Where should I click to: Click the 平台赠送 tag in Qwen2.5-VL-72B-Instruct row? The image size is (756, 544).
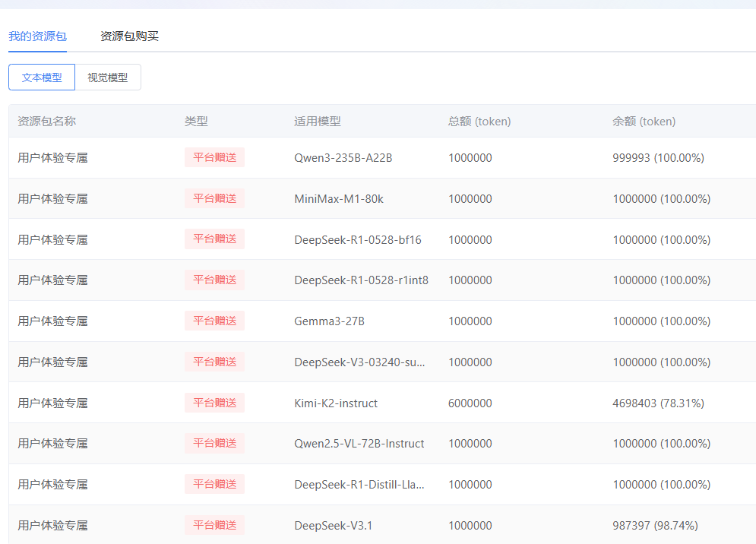coord(214,443)
